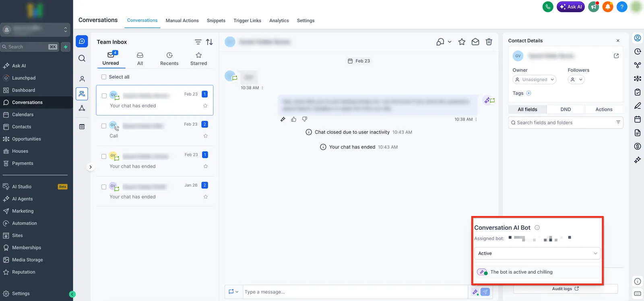Delete conversation with trash icon
Image resolution: width=644 pixels, height=301 pixels.
coord(489,42)
